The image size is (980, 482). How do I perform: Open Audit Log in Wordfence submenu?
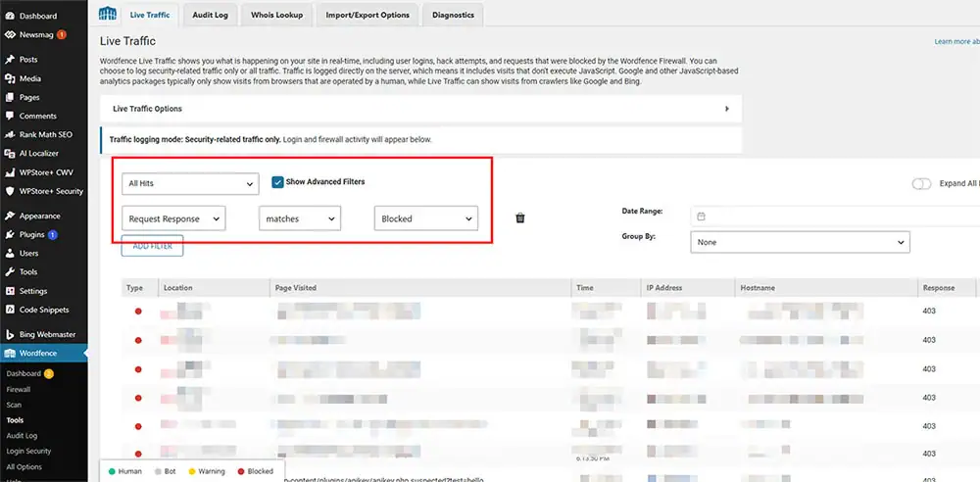[x=22, y=436]
